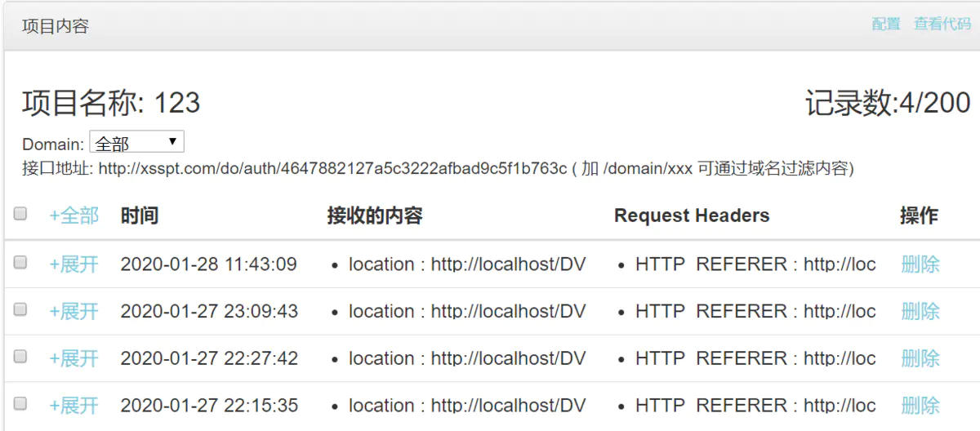Click the 时间 column header
Viewport: 980px width, 431px height.
140,215
